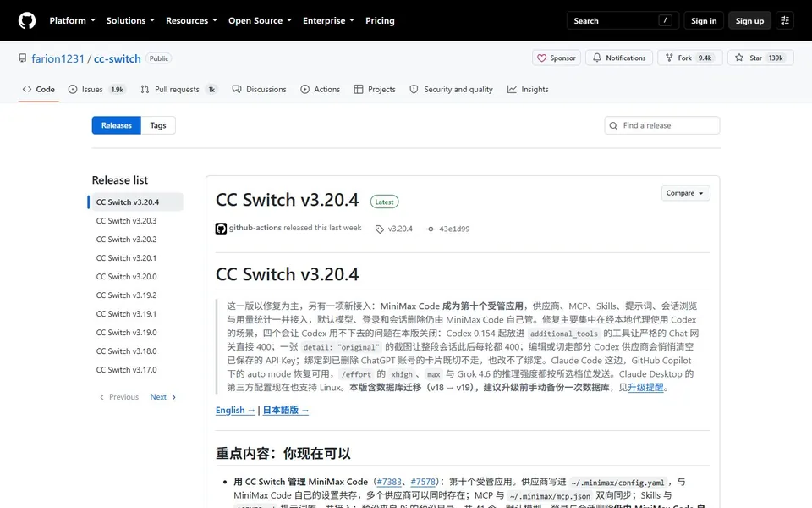The height and width of the screenshot is (508, 812).
Task: Open the cc-switch repository link
Action: coord(117,58)
